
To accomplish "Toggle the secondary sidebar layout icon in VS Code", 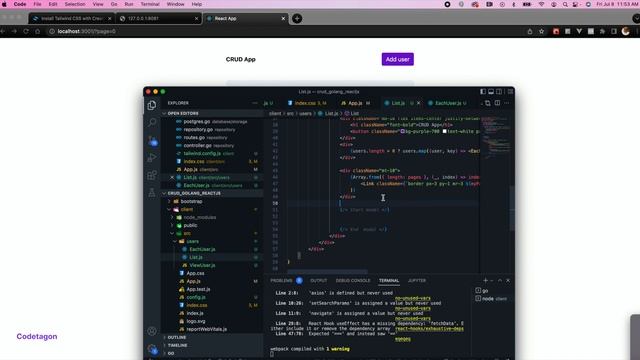I will [499, 92].
